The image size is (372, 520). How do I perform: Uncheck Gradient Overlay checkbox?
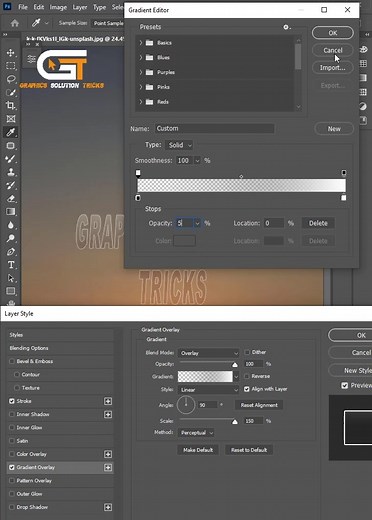[12, 467]
